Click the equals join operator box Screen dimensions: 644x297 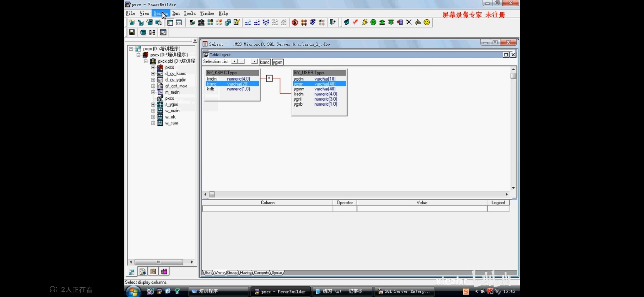pyautogui.click(x=269, y=78)
